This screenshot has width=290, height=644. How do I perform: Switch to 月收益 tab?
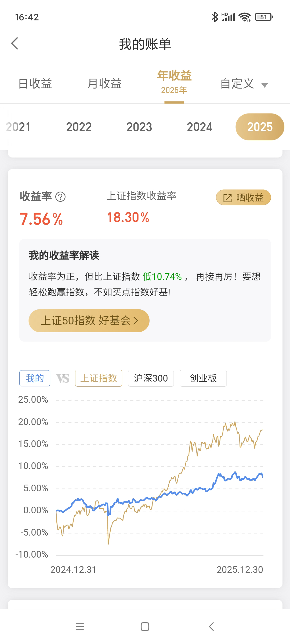[x=104, y=83]
